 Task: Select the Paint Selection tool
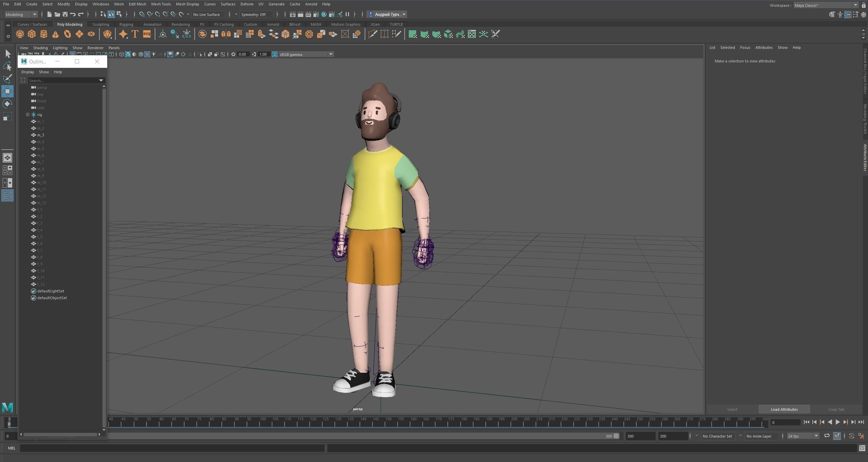pos(7,79)
